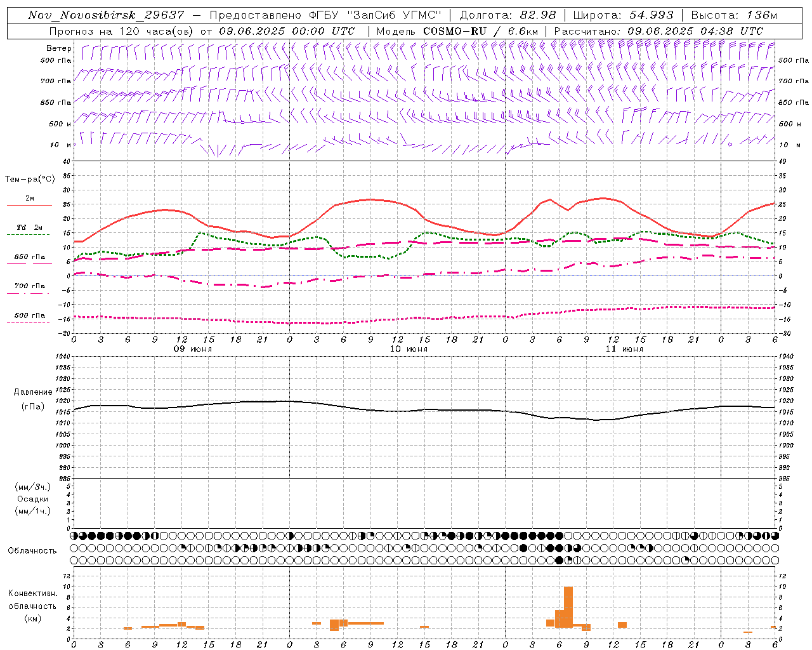Viewport: 812px width, 650px height.
Task: Click the Nov_Novosibirsk_29637 station title
Action: [107, 15]
